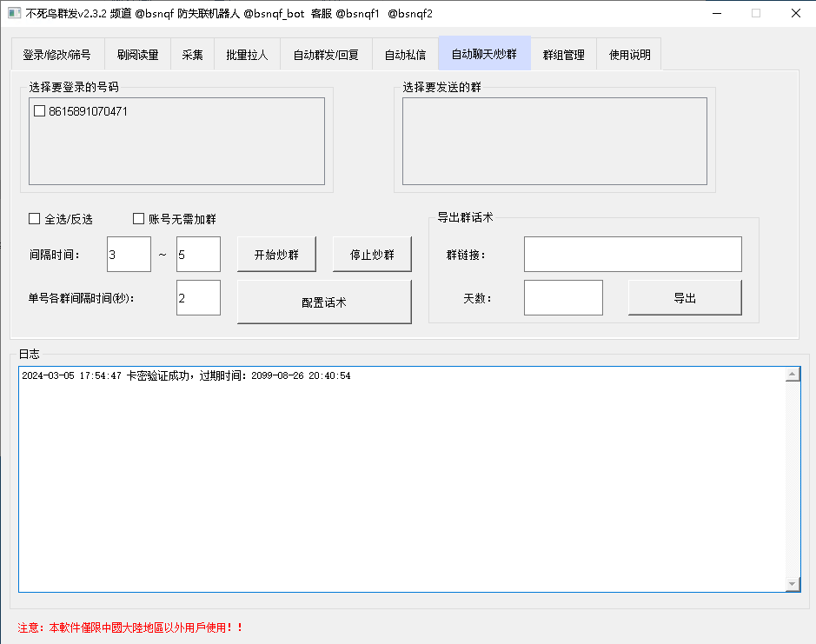Open the 刷阅读量 tab
This screenshot has width=816, height=644.
pos(137,55)
